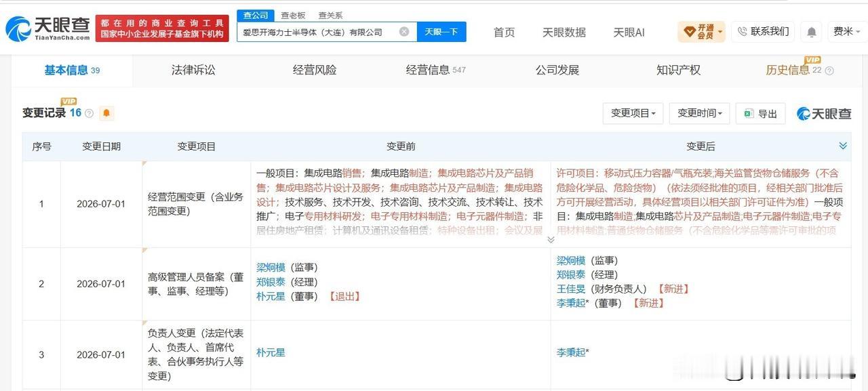Open 王佳旻 财务负责人 link
This screenshot has height=391, width=868.
[572, 289]
